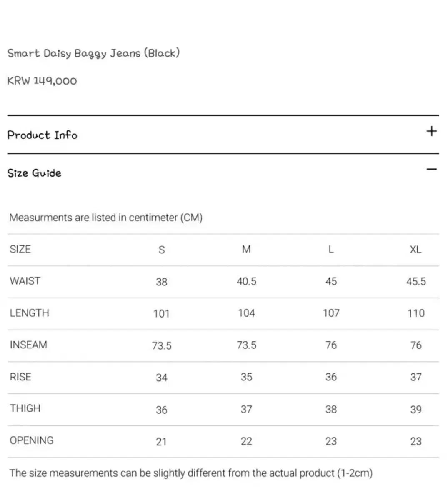Click the size measurements disclaimer text
Viewport: 448px width, 500px height.
pos(191,473)
